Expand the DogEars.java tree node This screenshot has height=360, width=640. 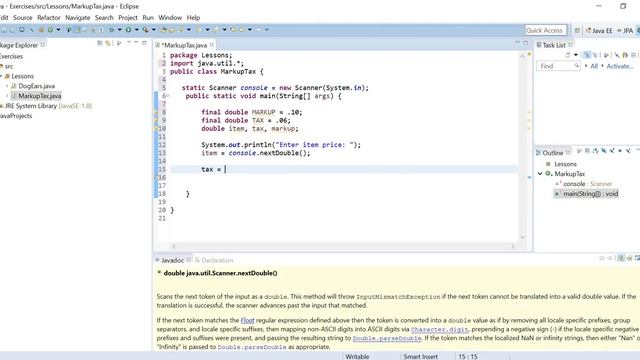[7, 86]
